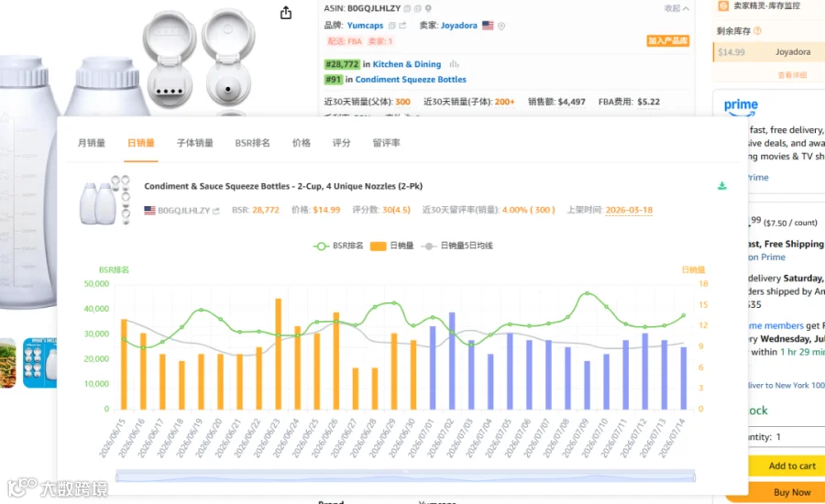
Task: Click the 留评率 value 4.00% ( 300 )
Action: pyautogui.click(x=528, y=210)
